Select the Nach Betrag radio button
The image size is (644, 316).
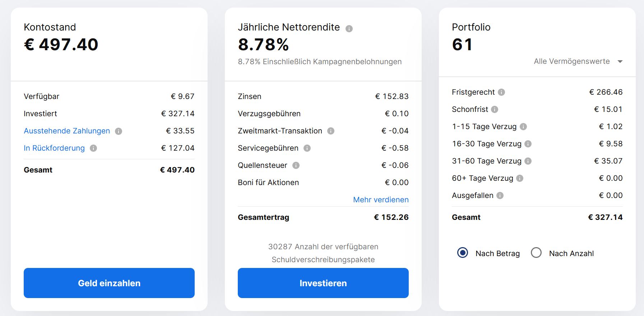tap(463, 253)
